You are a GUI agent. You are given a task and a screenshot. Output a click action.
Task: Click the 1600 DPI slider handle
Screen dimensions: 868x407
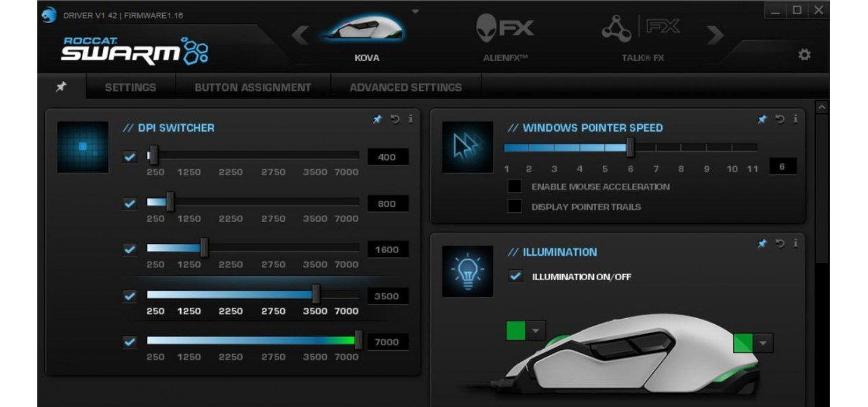204,248
